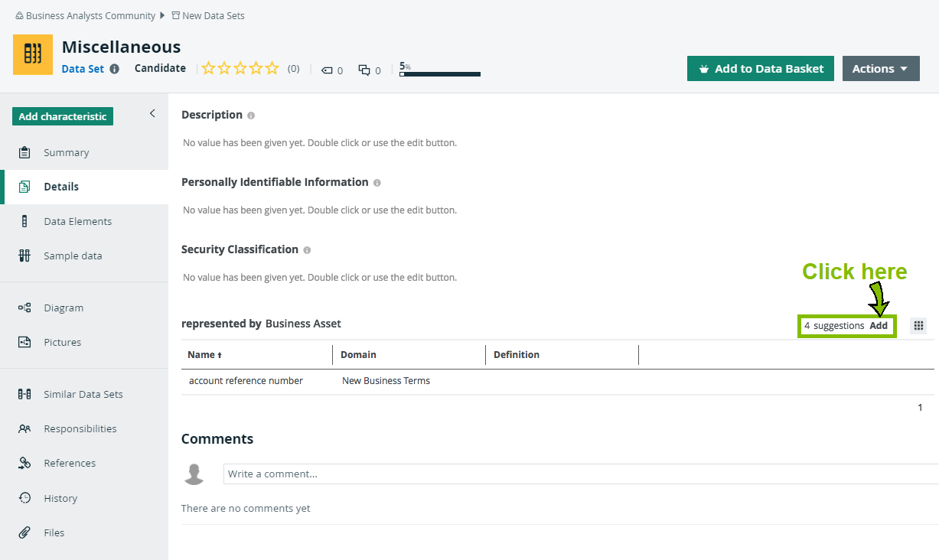Click the yellow Miscellaneous data set icon
Viewport: 939px width, 560px height.
(33, 54)
